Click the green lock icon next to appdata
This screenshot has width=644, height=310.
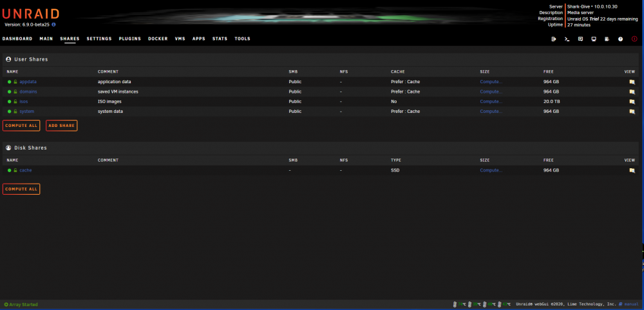point(15,81)
